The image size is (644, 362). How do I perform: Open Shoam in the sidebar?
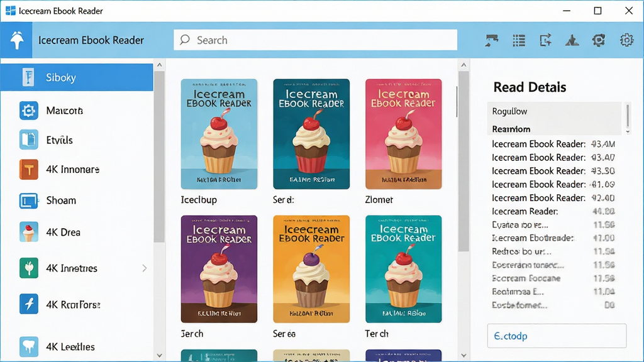click(61, 200)
